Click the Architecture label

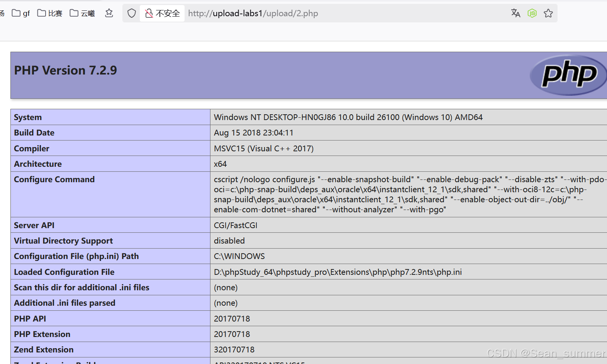click(x=38, y=164)
